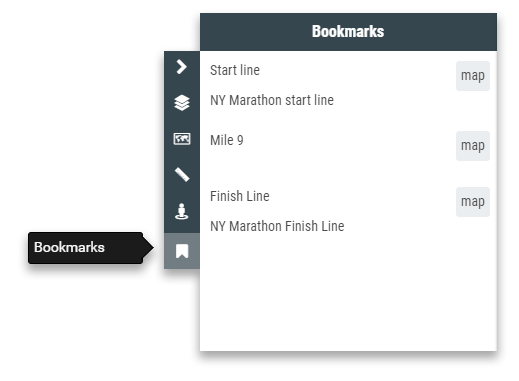Viewport: 519px width, 381px height.
Task: Click map button for Mile 9
Action: 473,146
